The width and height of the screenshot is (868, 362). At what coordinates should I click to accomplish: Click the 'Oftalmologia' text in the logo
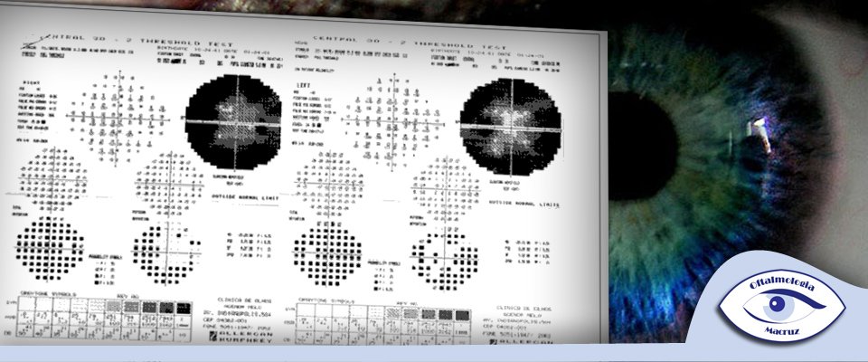783,287
